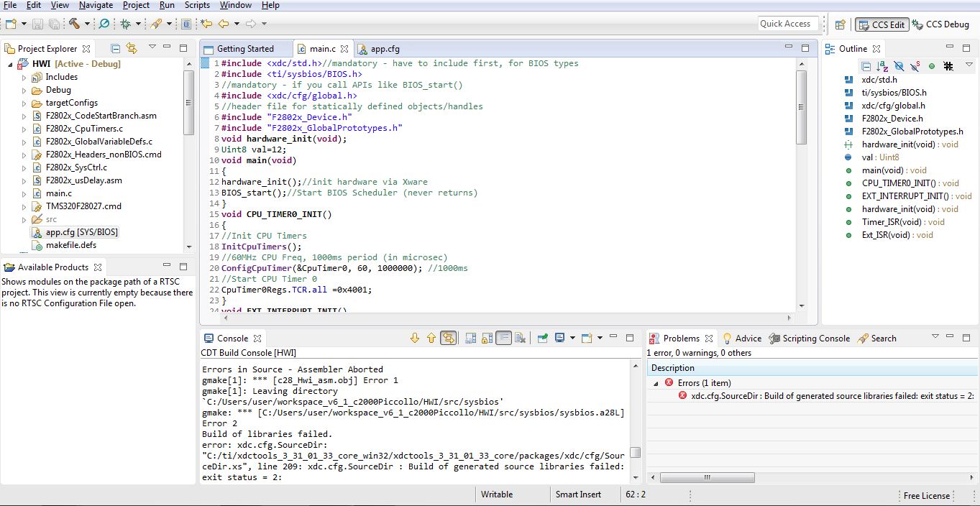The height and width of the screenshot is (506, 980).
Task: Open the dropdown arrow beside the Build hammer
Action: (87, 24)
